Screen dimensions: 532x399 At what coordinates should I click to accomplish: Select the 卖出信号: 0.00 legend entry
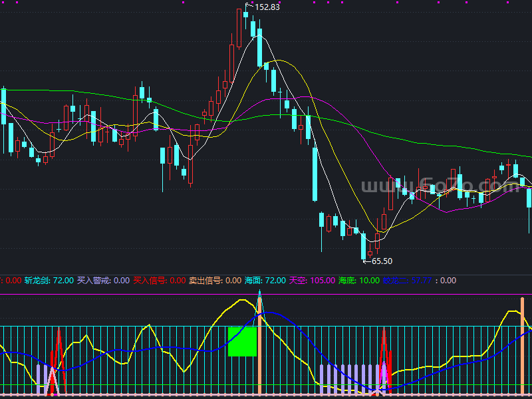[215, 281]
